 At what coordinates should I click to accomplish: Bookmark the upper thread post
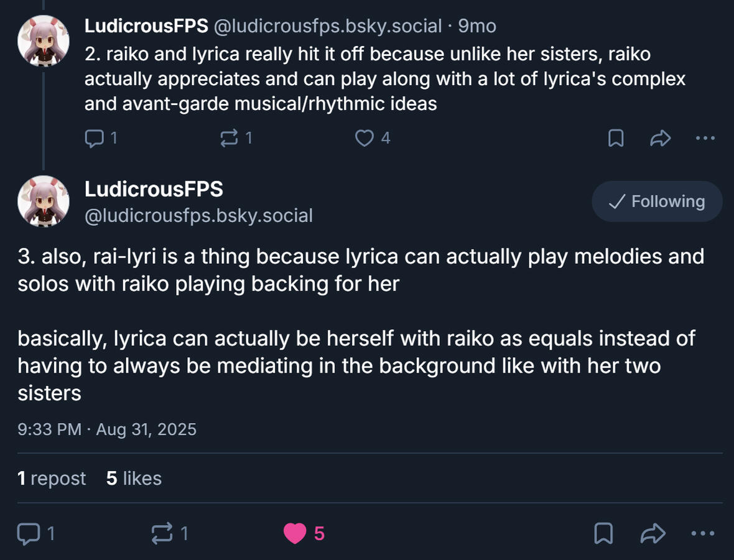tap(616, 138)
